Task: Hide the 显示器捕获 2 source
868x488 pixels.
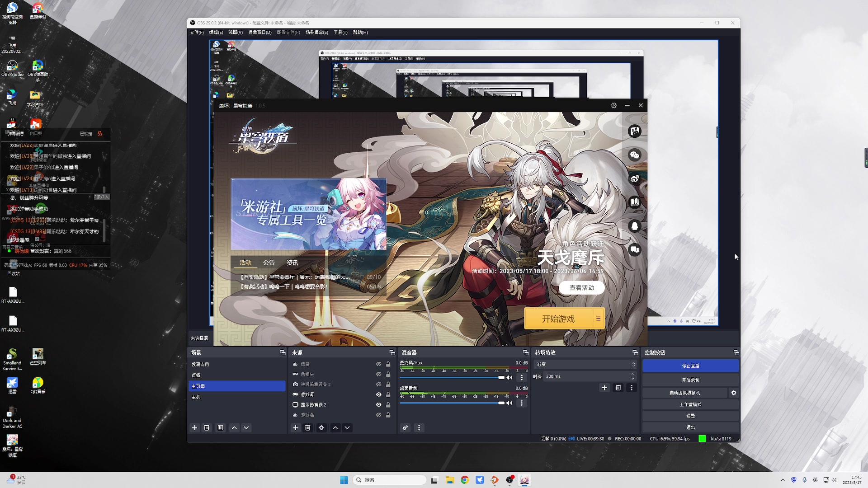Action: click(379, 405)
